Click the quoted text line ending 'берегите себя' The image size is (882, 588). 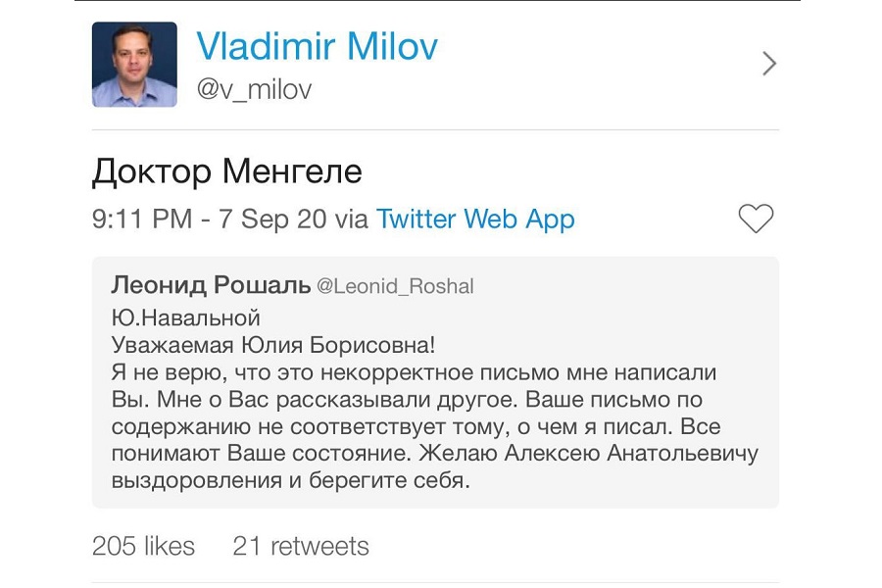[290, 480]
